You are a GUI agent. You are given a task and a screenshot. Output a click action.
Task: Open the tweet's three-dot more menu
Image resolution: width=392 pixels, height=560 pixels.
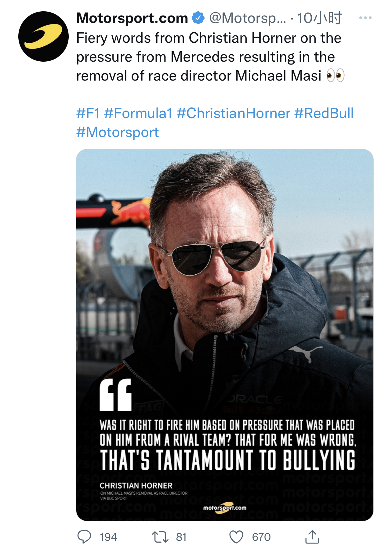click(365, 18)
